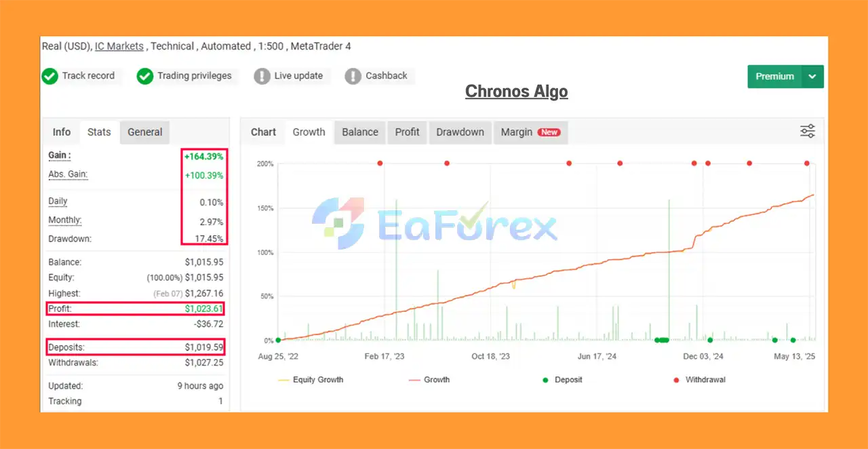Select the Growth chart tab
Screen dimensions: 868x449
click(x=309, y=132)
